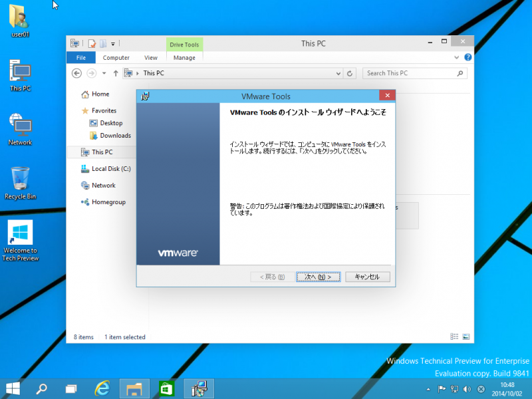Click the Cancel (キャンセル) button in installer

[367, 277]
